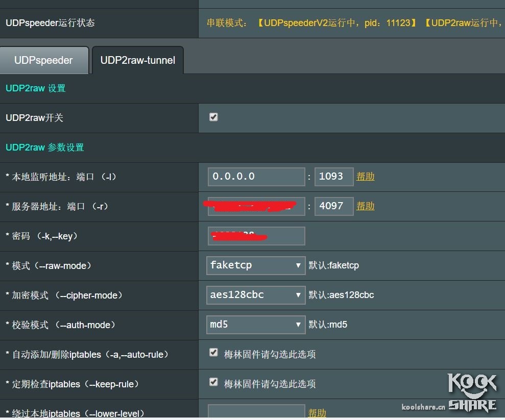Screen dimensions: 505x420
Task: Click the UDP2raw 参数设置 section header
Action: [44, 147]
